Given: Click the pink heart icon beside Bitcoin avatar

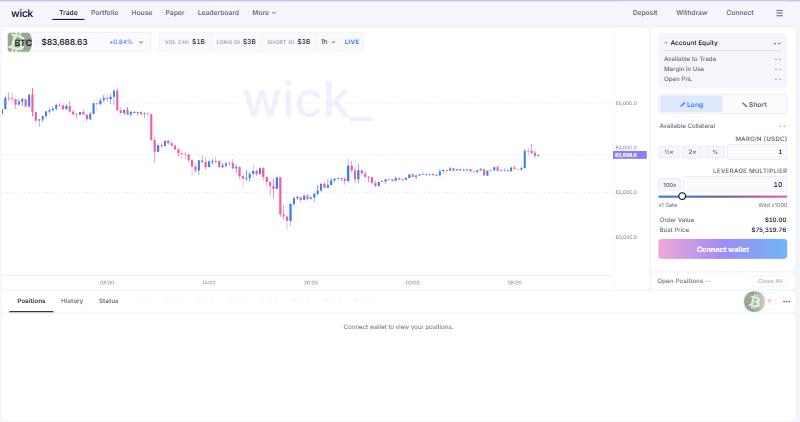Looking at the screenshot, I should pyautogui.click(x=770, y=301).
